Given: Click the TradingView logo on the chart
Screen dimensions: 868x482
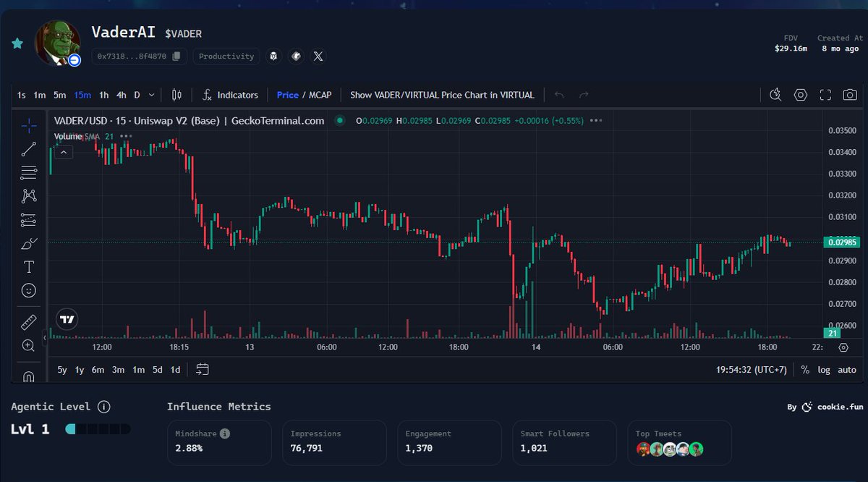Looking at the screenshot, I should coord(67,319).
